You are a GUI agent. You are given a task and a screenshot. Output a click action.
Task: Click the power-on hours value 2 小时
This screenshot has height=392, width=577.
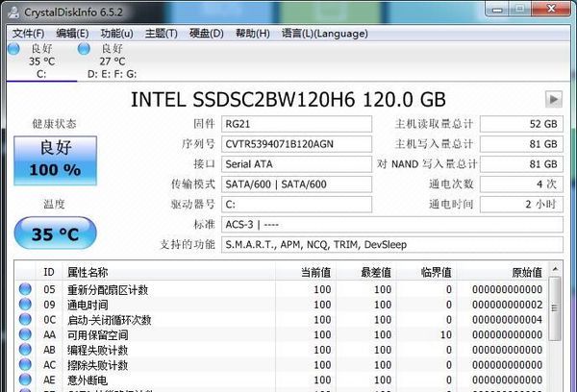click(521, 205)
